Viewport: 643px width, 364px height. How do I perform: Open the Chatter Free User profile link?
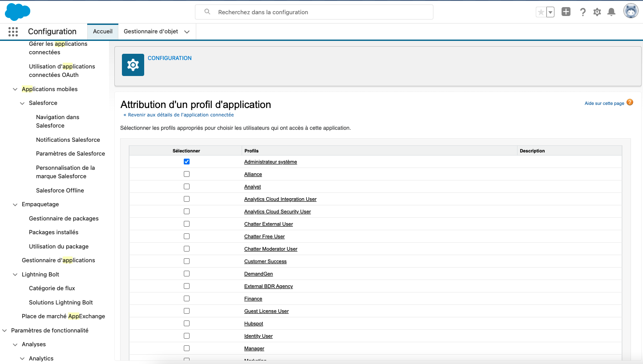click(264, 236)
